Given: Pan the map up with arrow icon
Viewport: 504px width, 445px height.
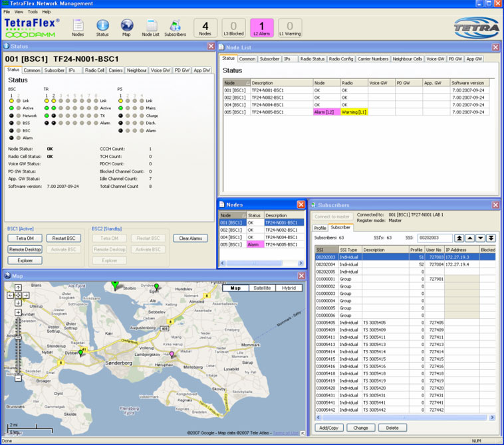Looking at the screenshot, I should coord(18,288).
